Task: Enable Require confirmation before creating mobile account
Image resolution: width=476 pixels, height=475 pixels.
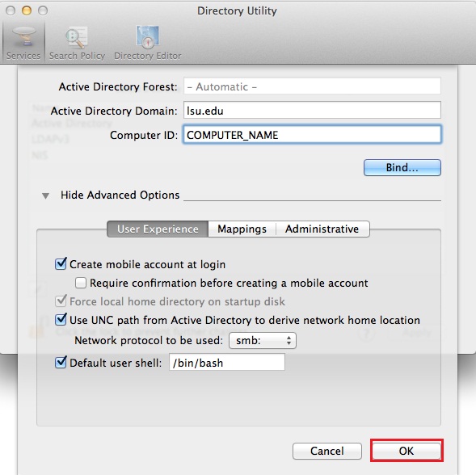Action: [81, 283]
